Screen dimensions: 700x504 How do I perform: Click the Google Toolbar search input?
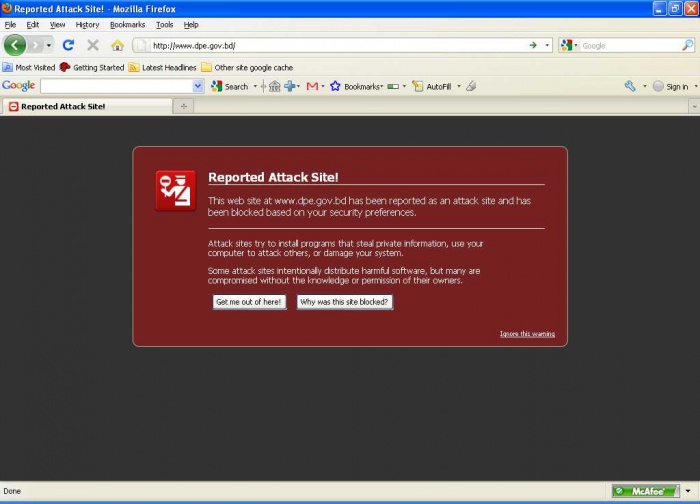click(117, 86)
